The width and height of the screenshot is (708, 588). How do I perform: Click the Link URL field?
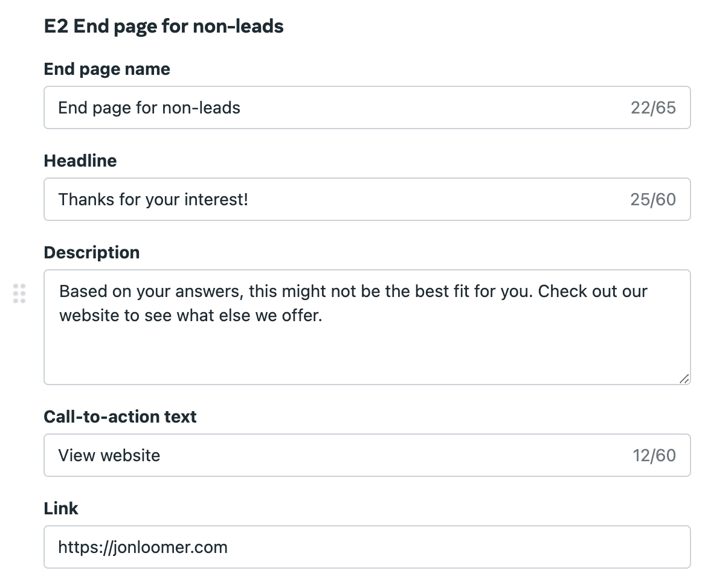click(x=367, y=547)
